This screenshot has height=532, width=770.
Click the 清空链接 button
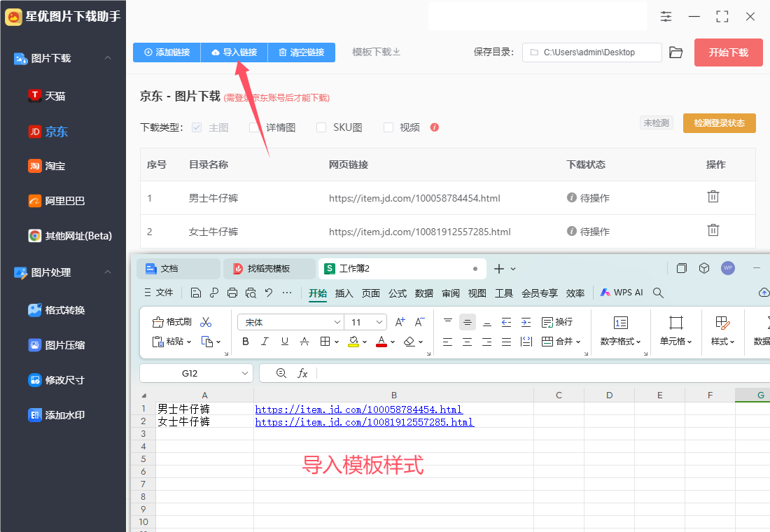(x=302, y=52)
